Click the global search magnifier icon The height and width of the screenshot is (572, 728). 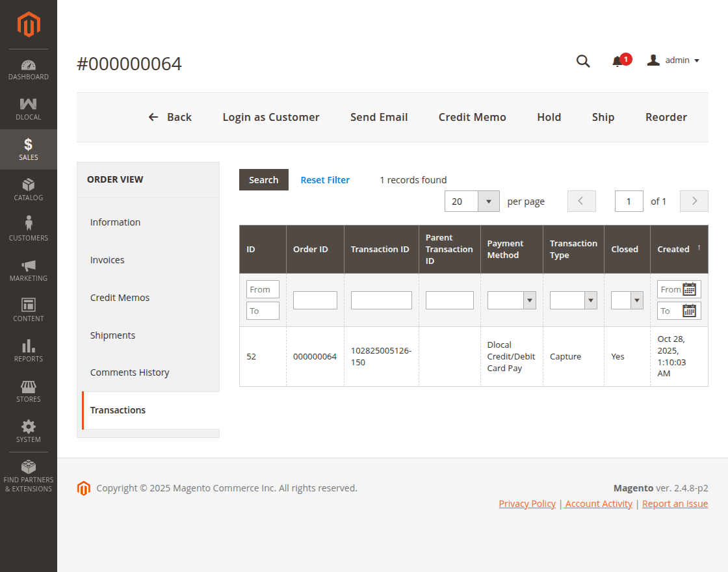[x=582, y=60]
